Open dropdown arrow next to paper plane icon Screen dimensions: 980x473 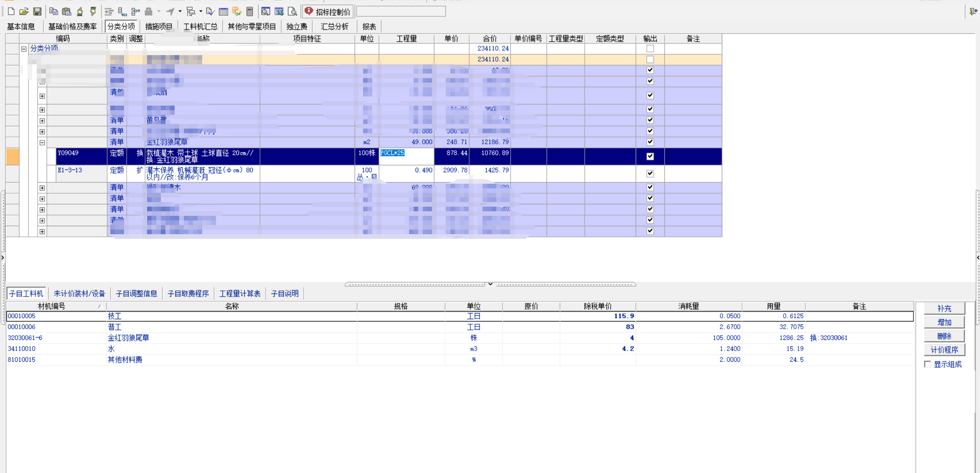[180, 11]
